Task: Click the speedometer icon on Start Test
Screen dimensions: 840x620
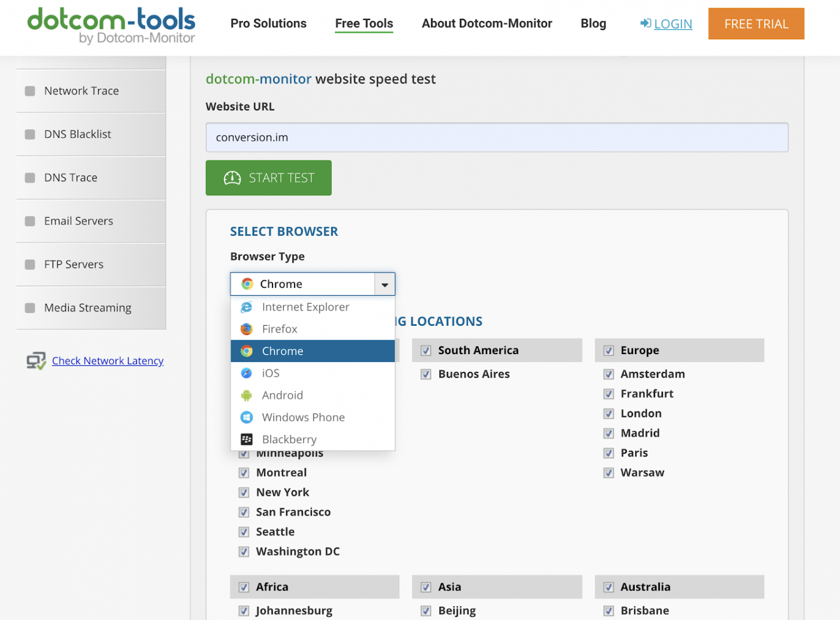Action: coord(232,178)
